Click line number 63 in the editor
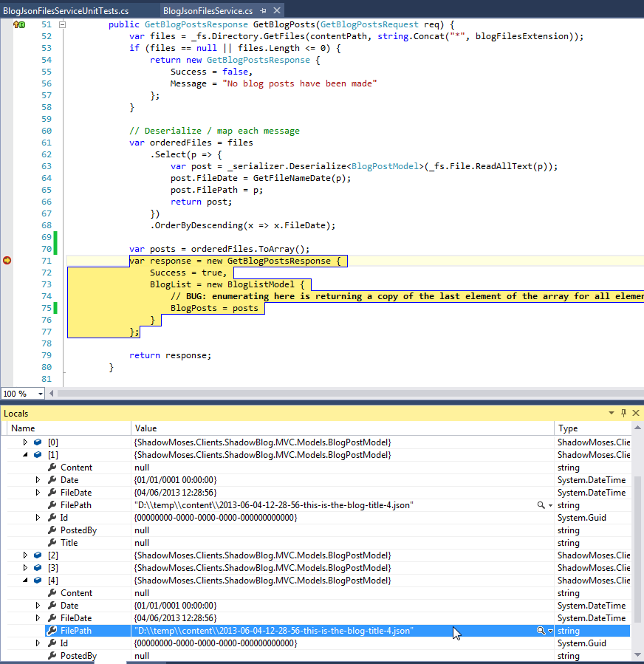 (47, 166)
